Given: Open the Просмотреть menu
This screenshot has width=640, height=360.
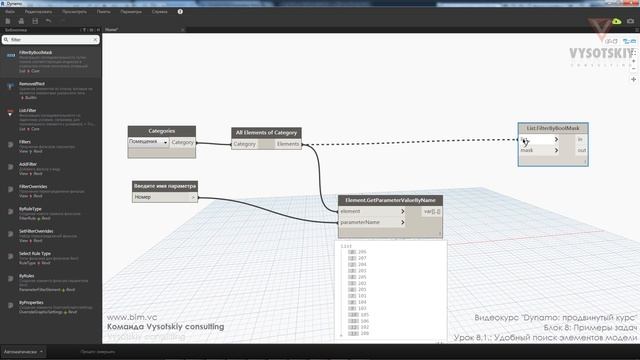Looking at the screenshot, I should (74, 12).
